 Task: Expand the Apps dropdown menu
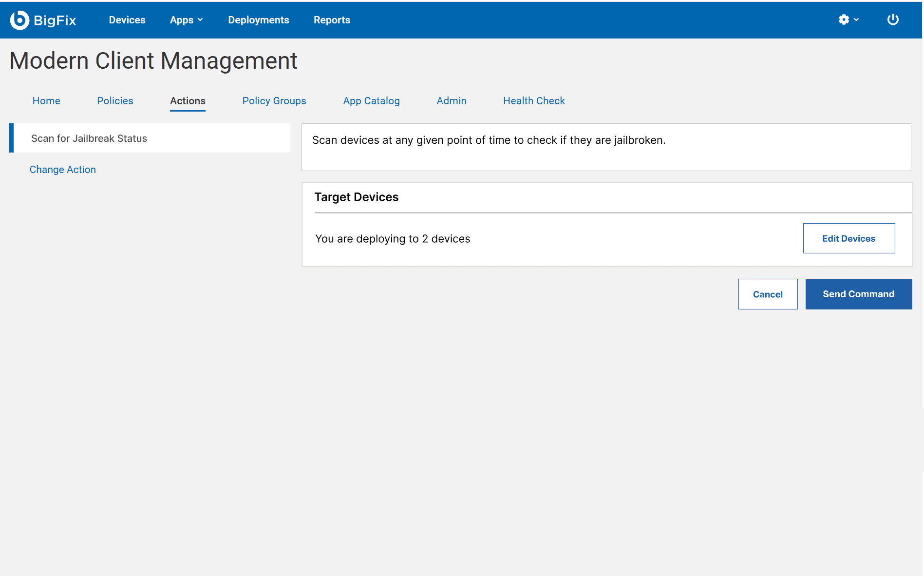187,20
